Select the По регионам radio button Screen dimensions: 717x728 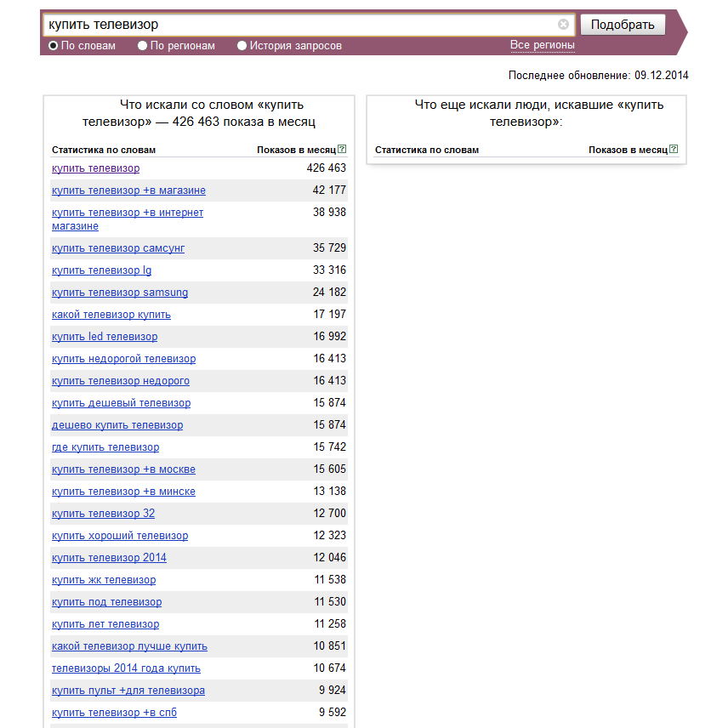(143, 46)
